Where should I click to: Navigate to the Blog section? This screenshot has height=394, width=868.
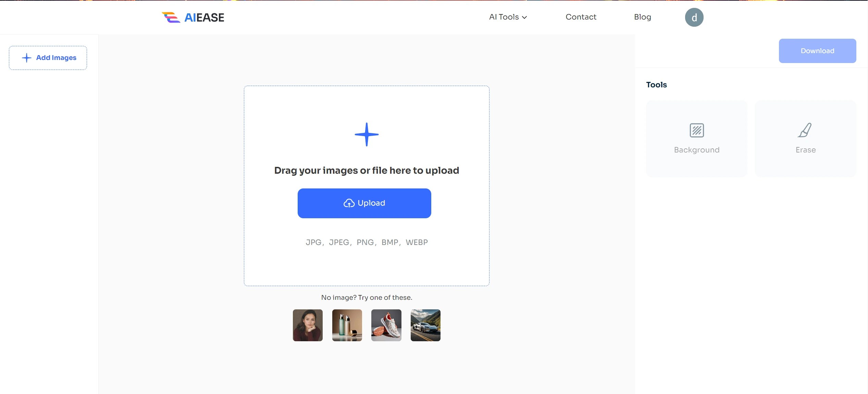click(x=642, y=17)
